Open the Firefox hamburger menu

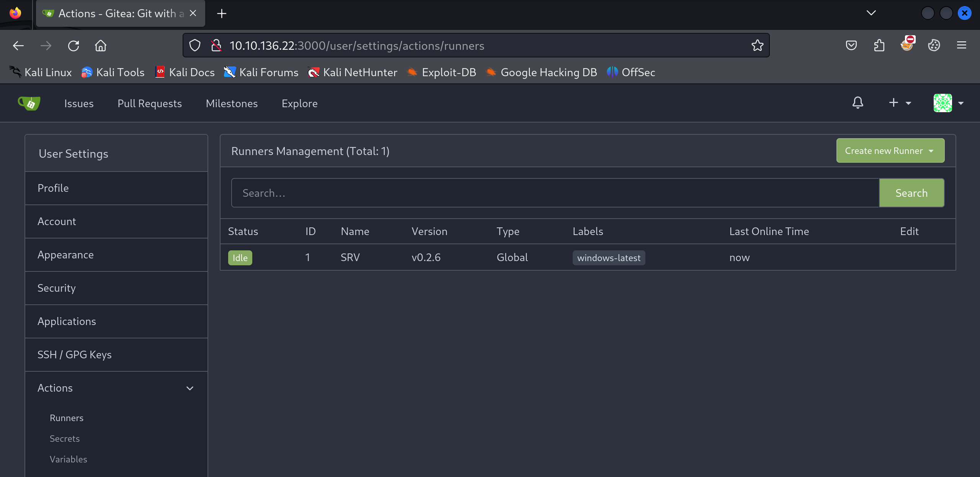click(x=961, y=46)
